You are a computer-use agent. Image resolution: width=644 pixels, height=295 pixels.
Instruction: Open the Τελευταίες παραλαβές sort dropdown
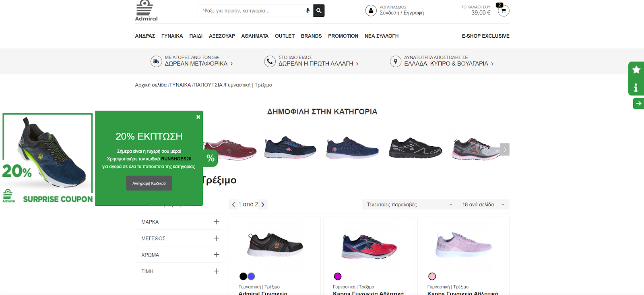click(409, 205)
